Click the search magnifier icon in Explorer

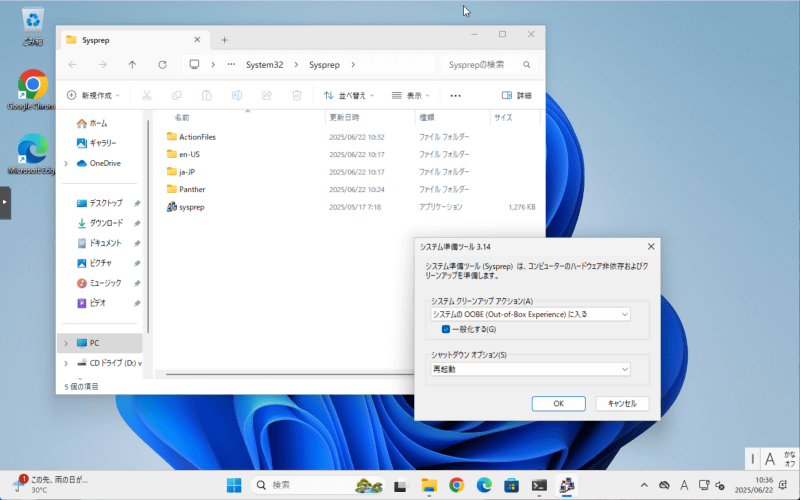pyautogui.click(x=527, y=65)
